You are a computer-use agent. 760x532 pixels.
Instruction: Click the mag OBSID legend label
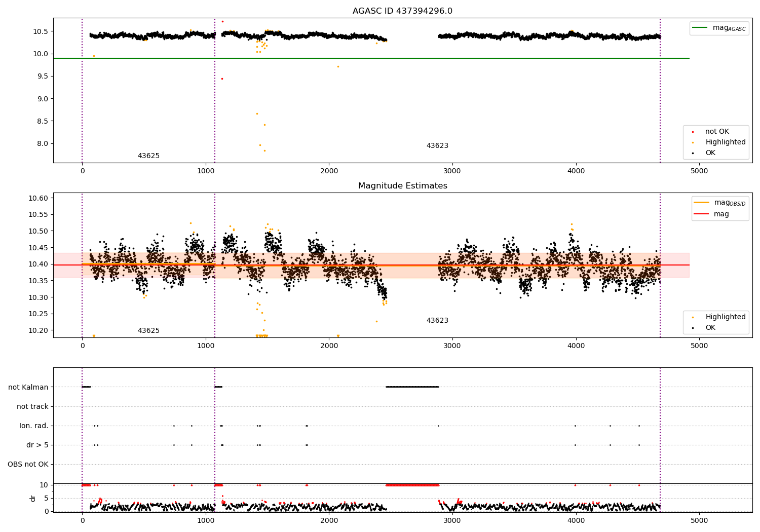click(x=730, y=203)
